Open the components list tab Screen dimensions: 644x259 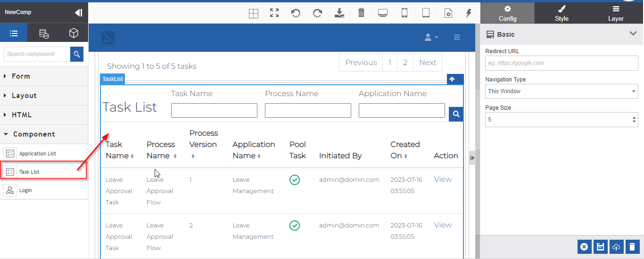point(14,33)
